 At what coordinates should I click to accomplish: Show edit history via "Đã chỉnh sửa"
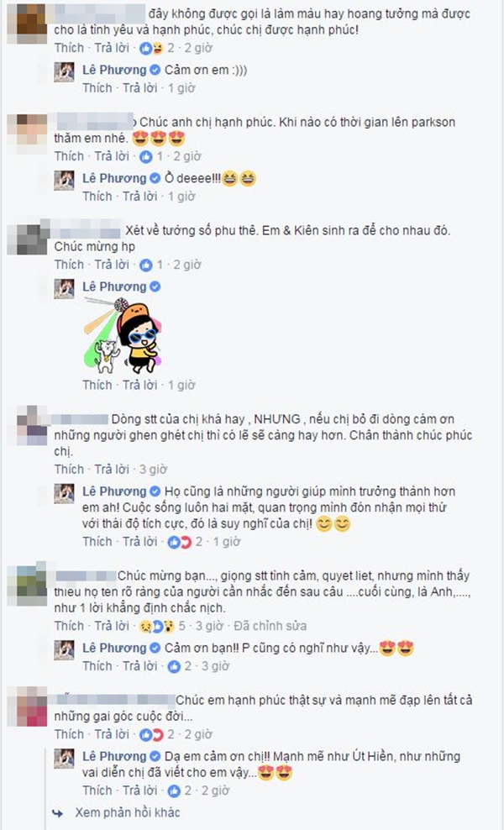point(270,626)
